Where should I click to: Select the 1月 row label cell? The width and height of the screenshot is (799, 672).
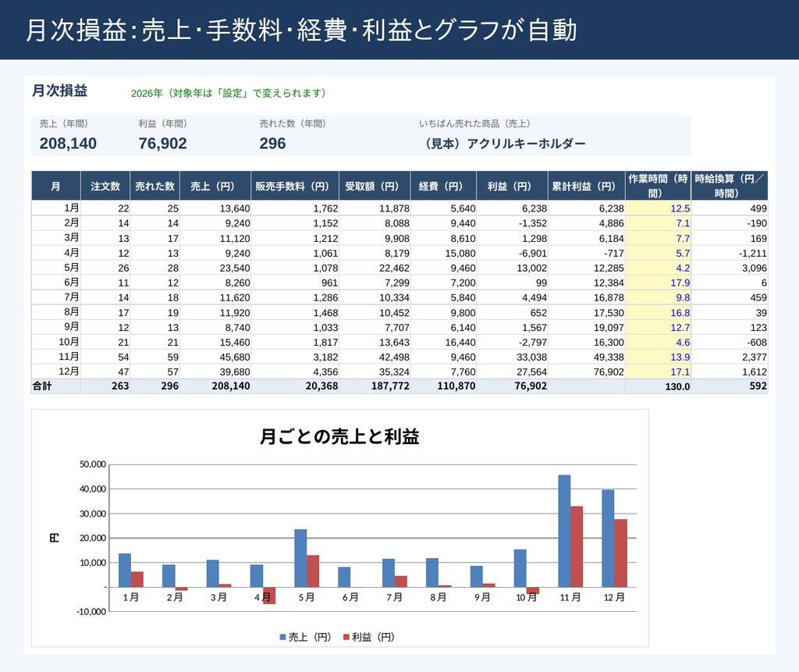tap(55, 208)
